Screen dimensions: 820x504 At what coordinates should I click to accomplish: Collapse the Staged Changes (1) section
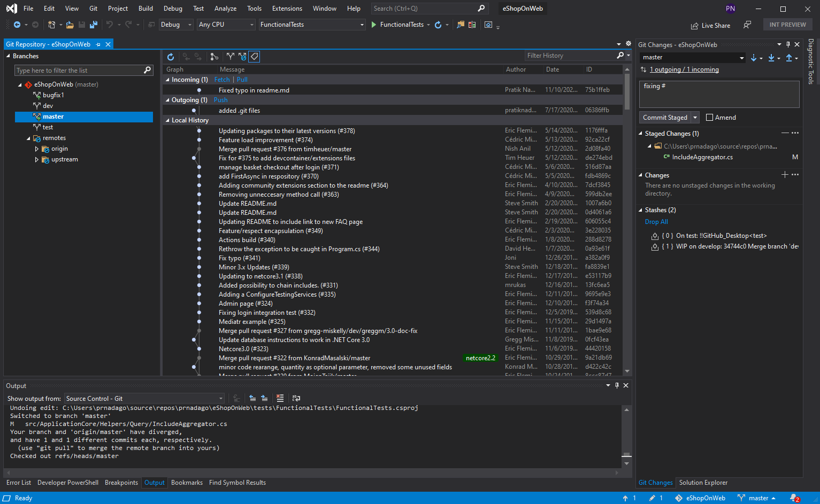pos(641,134)
